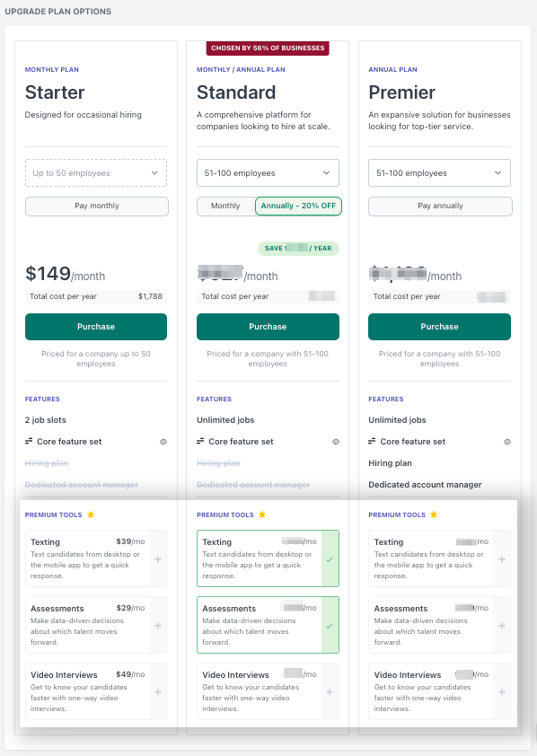
Task: Click the plus icon to add Texting on Starter
Action: point(159,558)
